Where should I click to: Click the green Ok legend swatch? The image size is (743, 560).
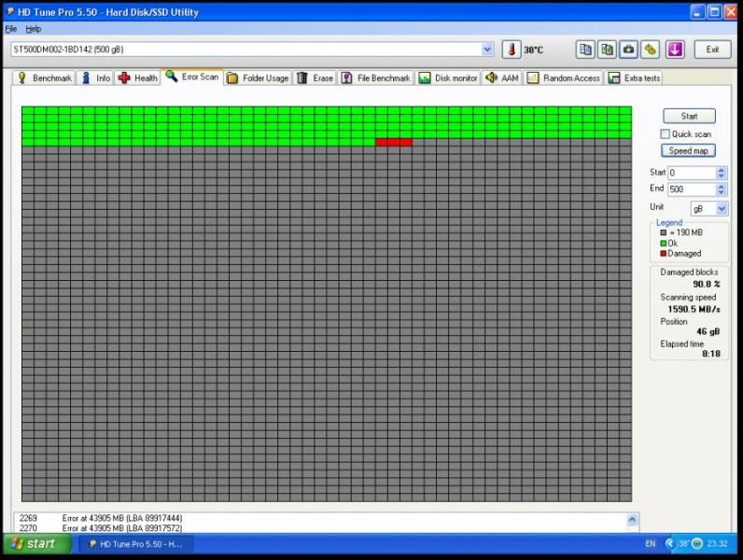664,243
